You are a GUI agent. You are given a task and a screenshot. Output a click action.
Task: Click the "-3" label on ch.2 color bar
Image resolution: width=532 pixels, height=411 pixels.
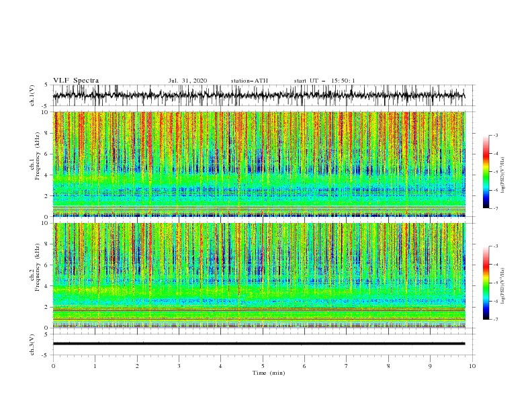pyautogui.click(x=495, y=246)
